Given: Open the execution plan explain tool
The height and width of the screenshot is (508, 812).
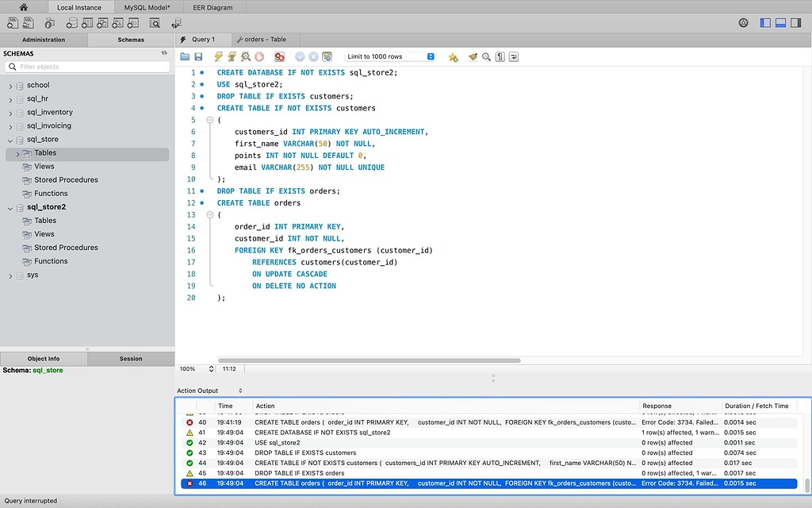Looking at the screenshot, I should coord(245,56).
